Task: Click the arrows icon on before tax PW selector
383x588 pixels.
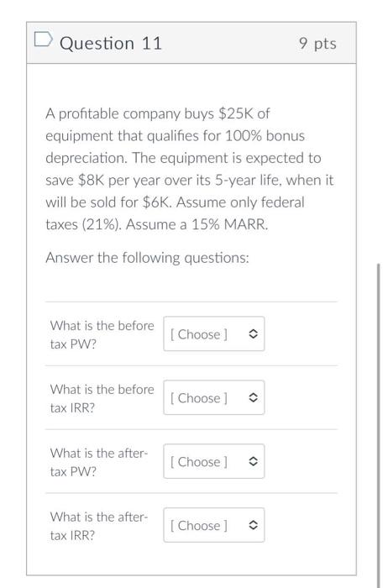Action: 253,334
